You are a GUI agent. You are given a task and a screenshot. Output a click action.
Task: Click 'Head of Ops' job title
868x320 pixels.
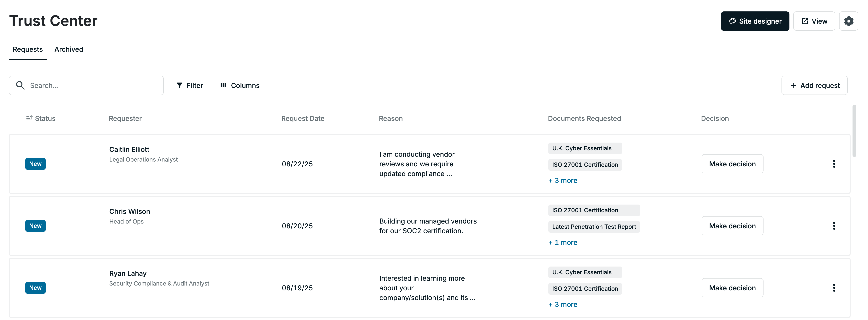tap(126, 222)
